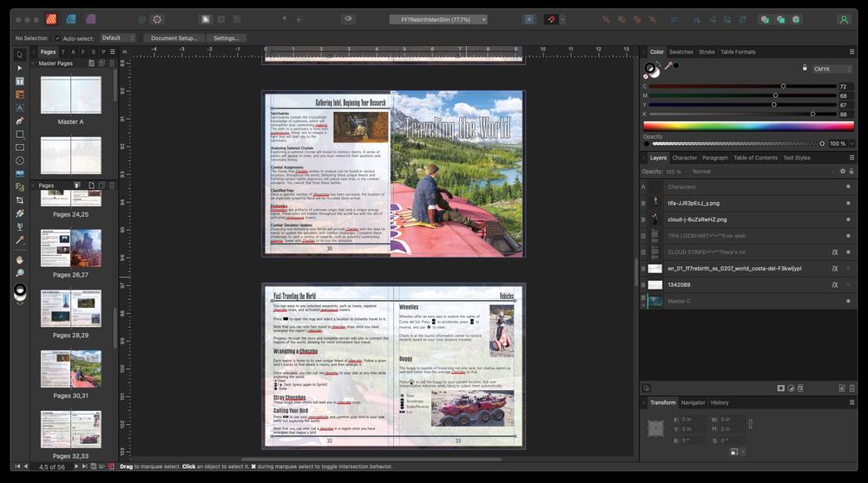Delete layer with Layers panel trash icon

coord(852,388)
